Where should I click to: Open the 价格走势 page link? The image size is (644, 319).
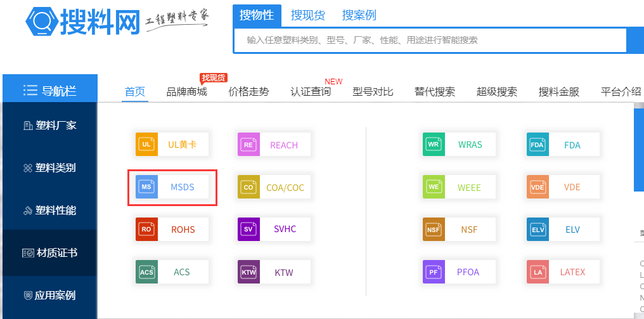coord(248,92)
